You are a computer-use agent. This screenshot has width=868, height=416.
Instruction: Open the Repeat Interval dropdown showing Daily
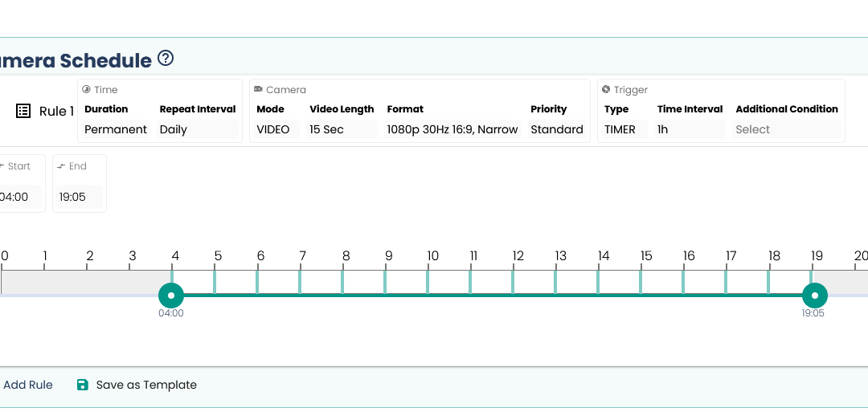coord(198,129)
